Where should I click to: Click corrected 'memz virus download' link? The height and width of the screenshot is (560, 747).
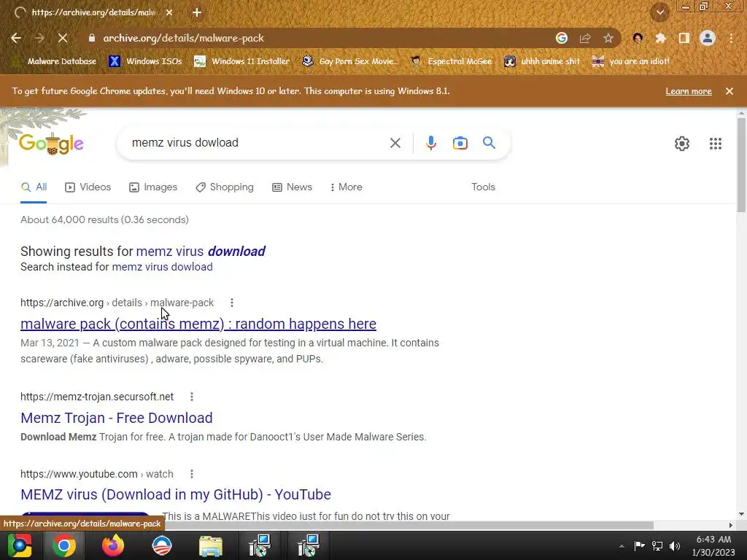pos(201,251)
